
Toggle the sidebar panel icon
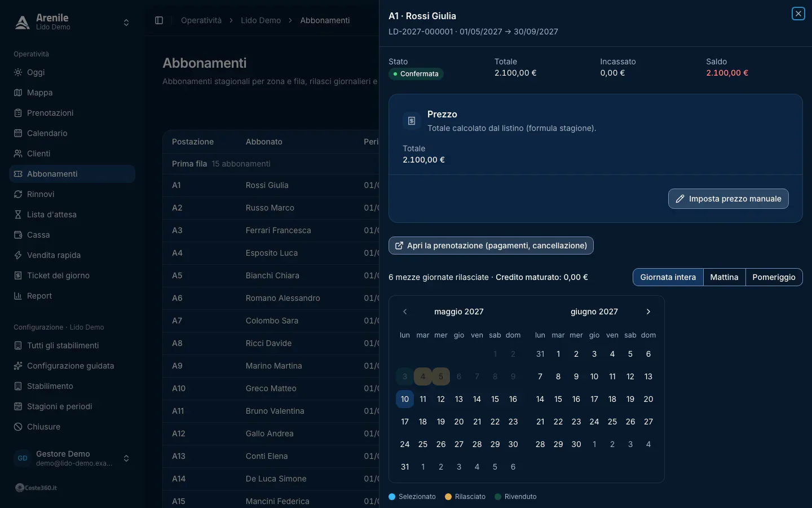(x=159, y=20)
